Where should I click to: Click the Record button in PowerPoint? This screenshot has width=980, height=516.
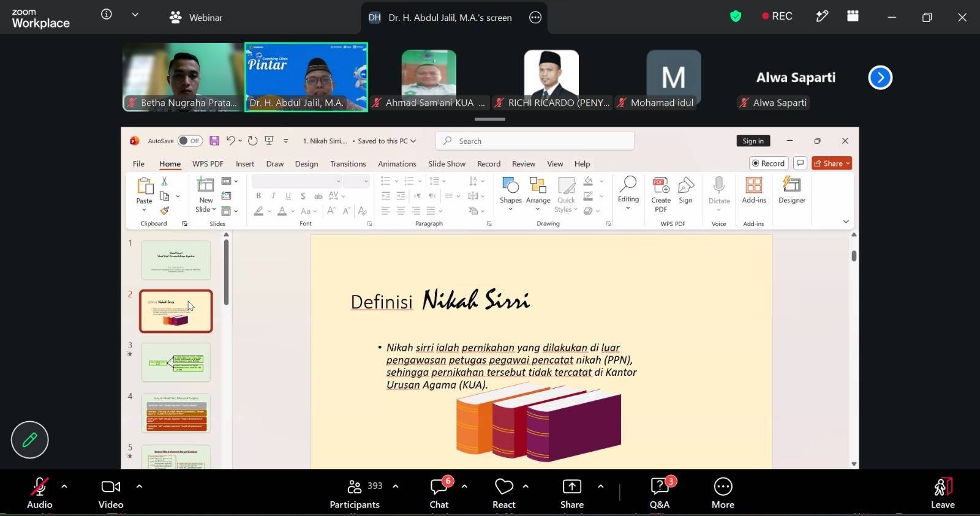click(x=768, y=163)
